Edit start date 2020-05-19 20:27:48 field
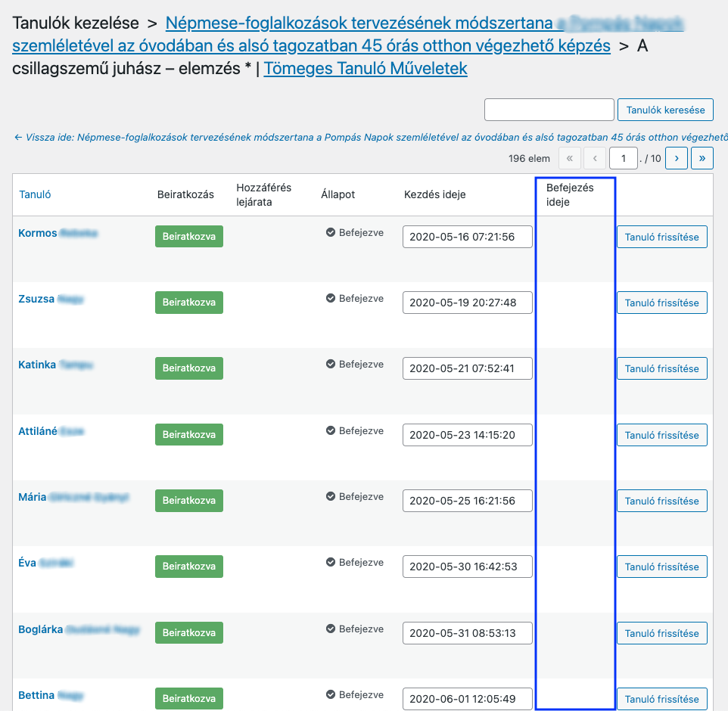The image size is (728, 711). pyautogui.click(x=468, y=303)
